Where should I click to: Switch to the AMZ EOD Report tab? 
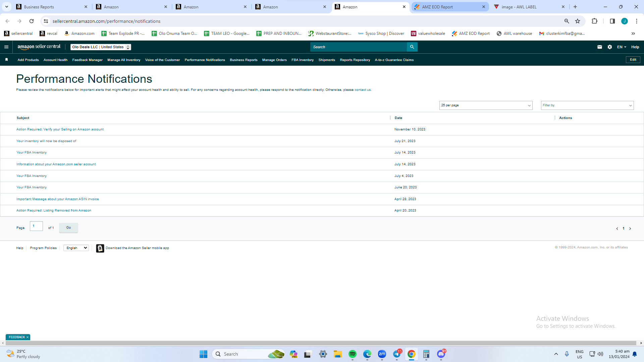point(449,7)
